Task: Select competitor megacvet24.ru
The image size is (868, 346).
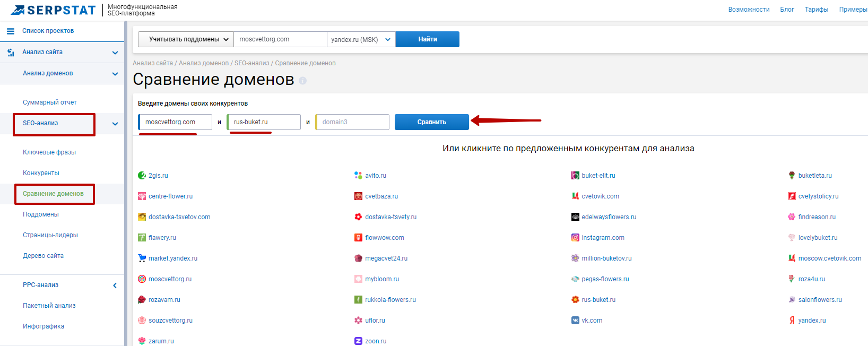Action: [x=386, y=258]
